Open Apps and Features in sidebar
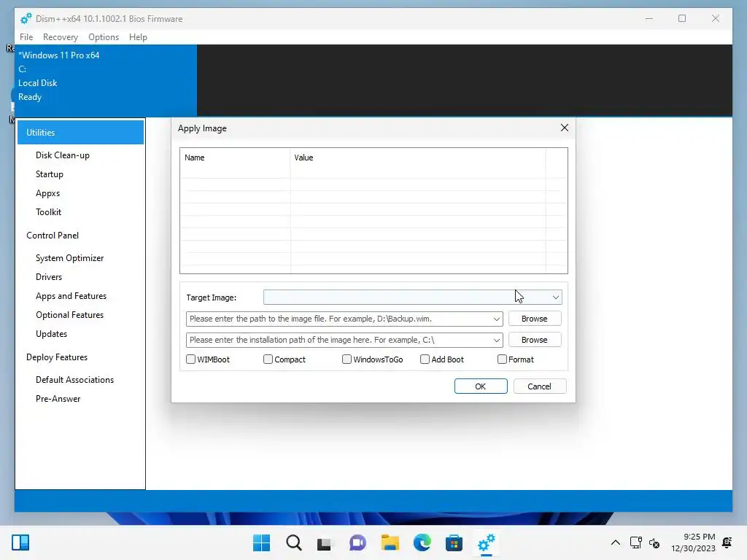Image resolution: width=747 pixels, height=560 pixels. point(71,296)
